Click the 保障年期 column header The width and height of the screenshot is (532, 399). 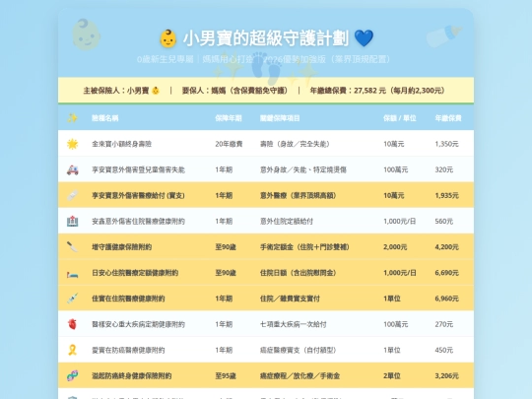pyautogui.click(x=229, y=118)
